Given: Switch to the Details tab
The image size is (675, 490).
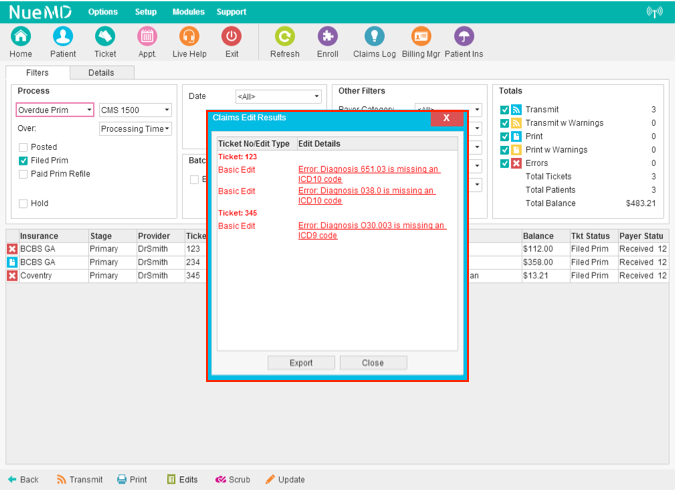Looking at the screenshot, I should click(x=101, y=73).
